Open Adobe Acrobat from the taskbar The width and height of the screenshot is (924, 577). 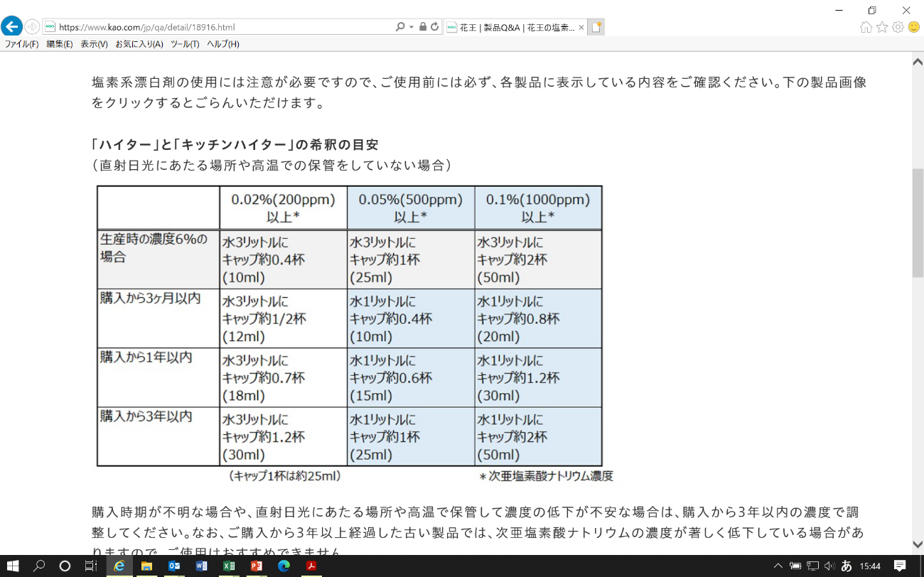click(311, 566)
